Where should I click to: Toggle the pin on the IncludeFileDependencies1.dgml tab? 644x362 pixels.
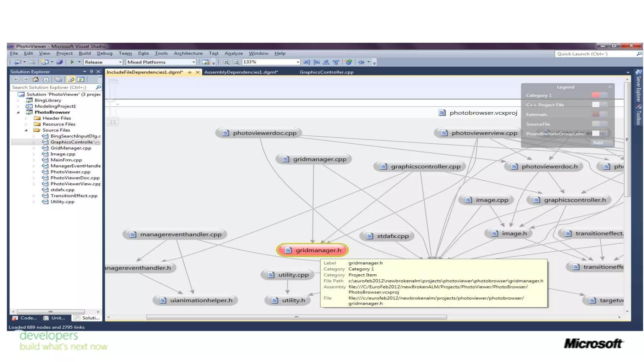coord(190,72)
